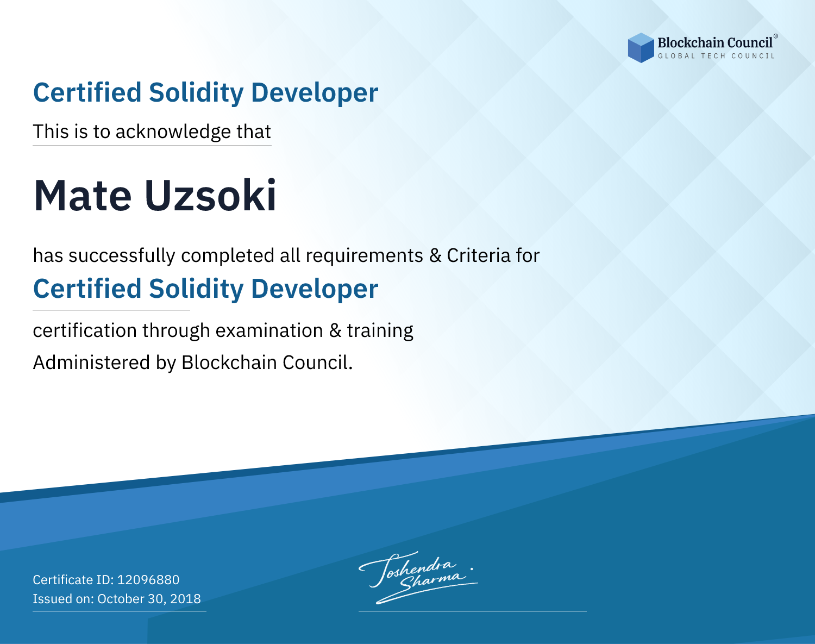
Task: Click the "Issued on: October 30, 2018" text
Action: click(x=117, y=599)
